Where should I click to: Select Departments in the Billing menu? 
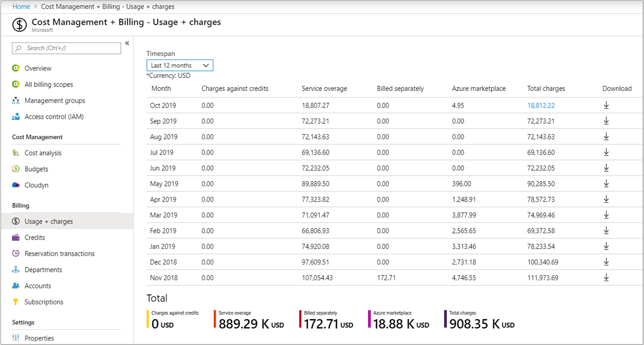(43, 270)
